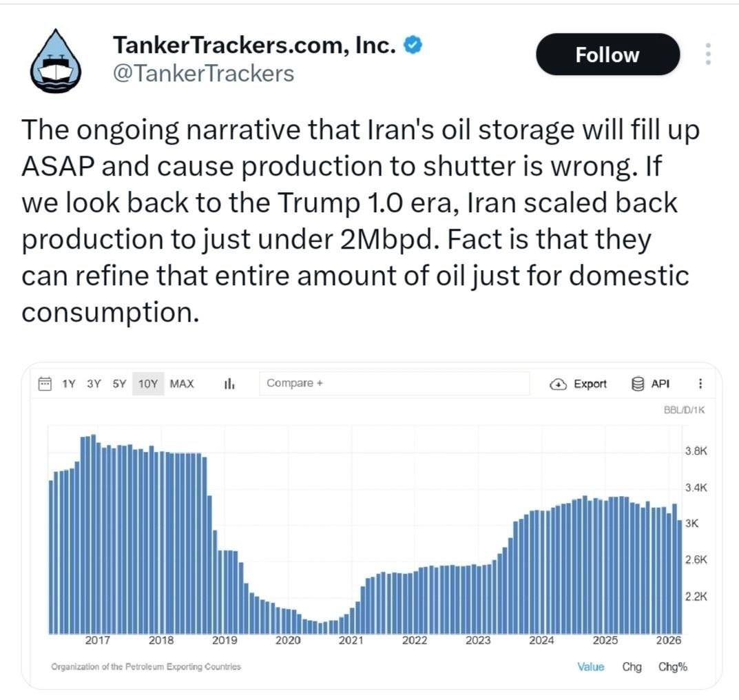The image size is (739, 700).
Task: Click the Compare + field
Action: coord(394,383)
